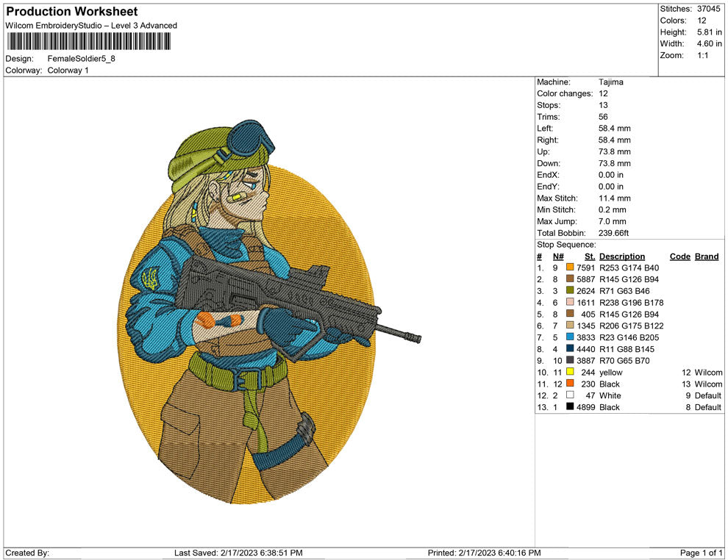This screenshot has width=728, height=560.
Task: Click the Colorway 1 value
Action: pyautogui.click(x=68, y=71)
